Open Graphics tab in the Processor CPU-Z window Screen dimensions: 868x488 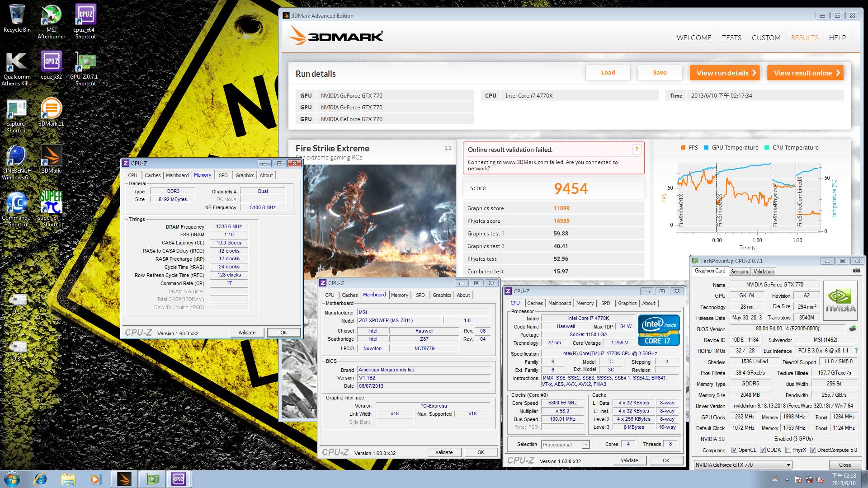point(627,303)
